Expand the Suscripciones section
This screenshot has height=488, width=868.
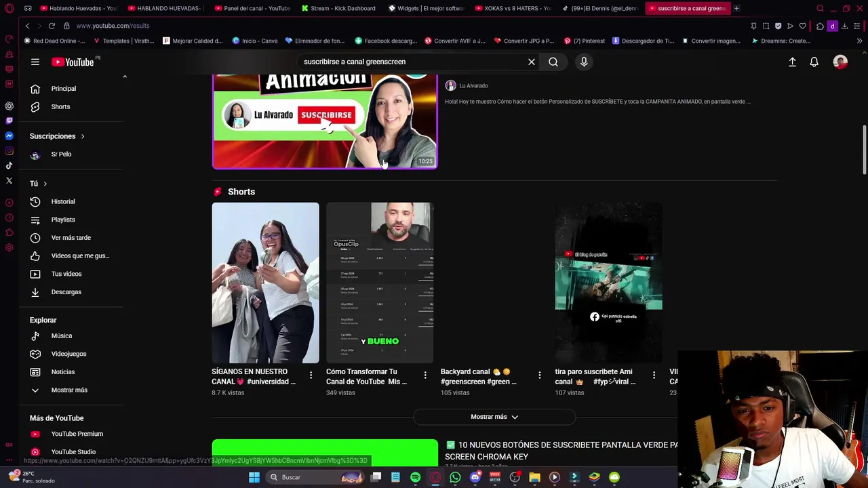[x=58, y=136]
